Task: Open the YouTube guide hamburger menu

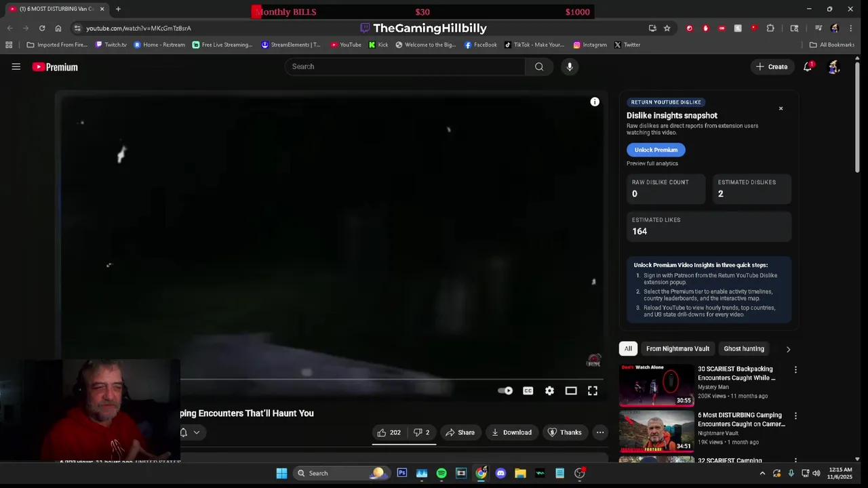Action: point(16,66)
